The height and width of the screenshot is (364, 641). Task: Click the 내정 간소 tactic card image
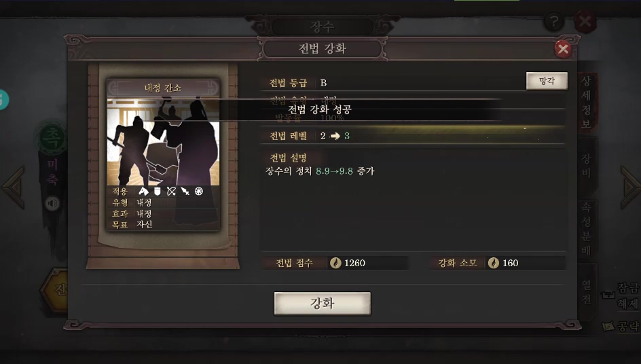[x=163, y=141]
